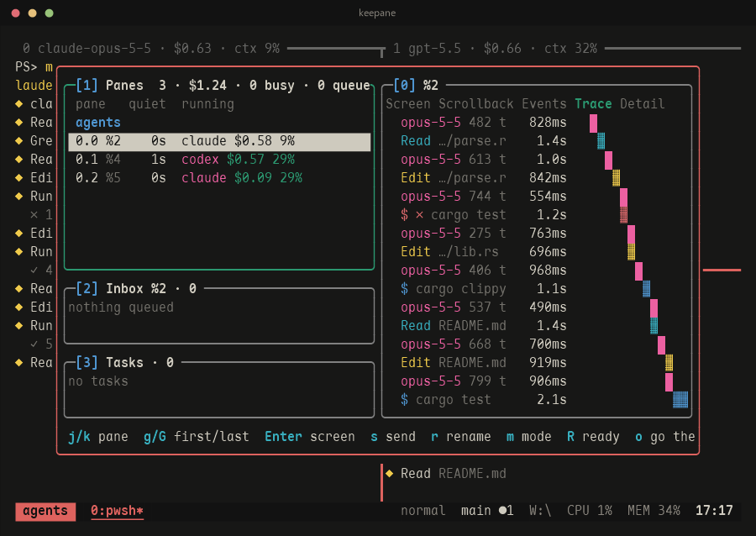756x536 pixels.
Task: Click the 17:17 clock
Action: coord(714,511)
